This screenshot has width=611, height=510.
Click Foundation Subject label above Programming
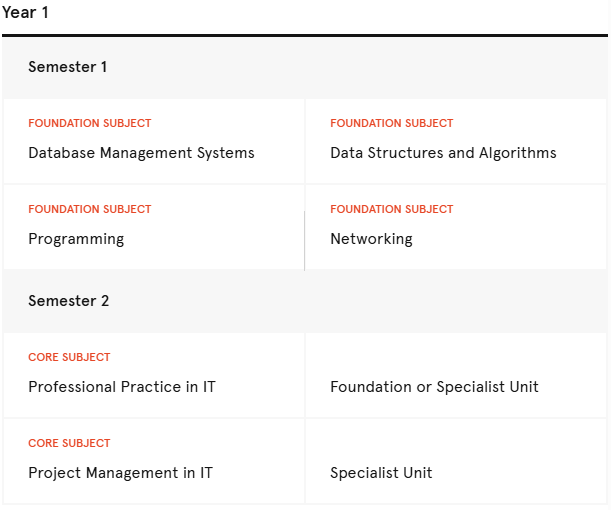click(90, 209)
